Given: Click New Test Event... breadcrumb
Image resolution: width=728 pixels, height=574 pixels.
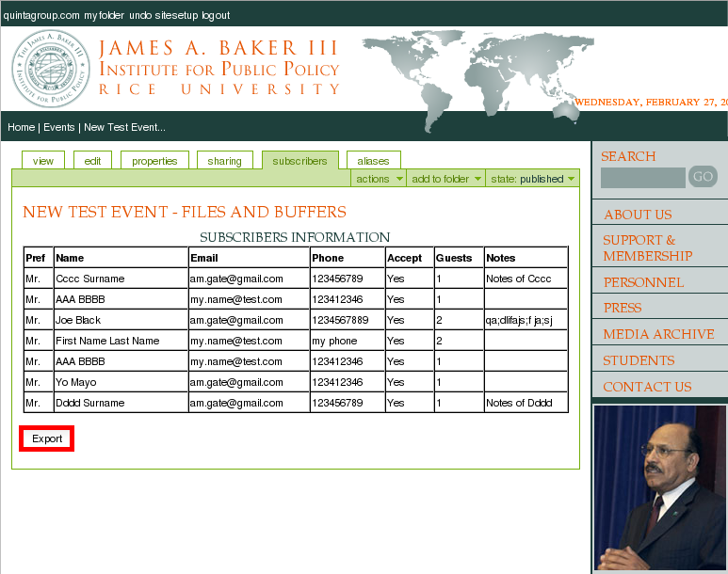Looking at the screenshot, I should pos(124,127).
